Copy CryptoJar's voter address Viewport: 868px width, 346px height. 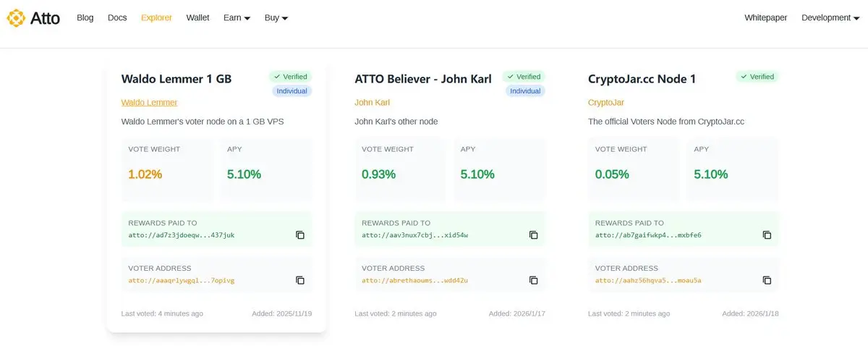tap(767, 280)
